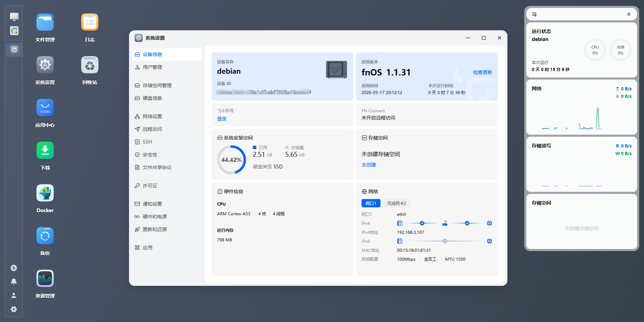Click the network port icon in the IPv6 row
Screen dimensions: 644x322
pyautogui.click(x=400, y=241)
